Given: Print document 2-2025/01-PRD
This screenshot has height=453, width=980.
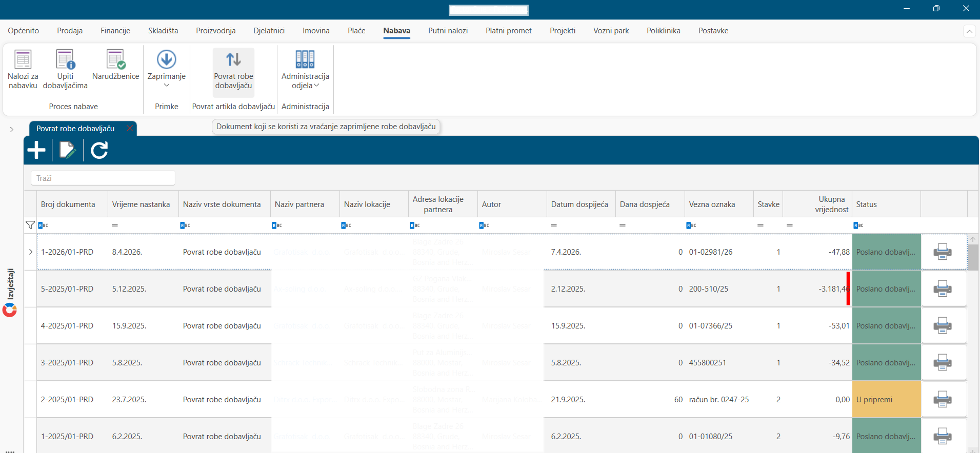Looking at the screenshot, I should pyautogui.click(x=943, y=399).
